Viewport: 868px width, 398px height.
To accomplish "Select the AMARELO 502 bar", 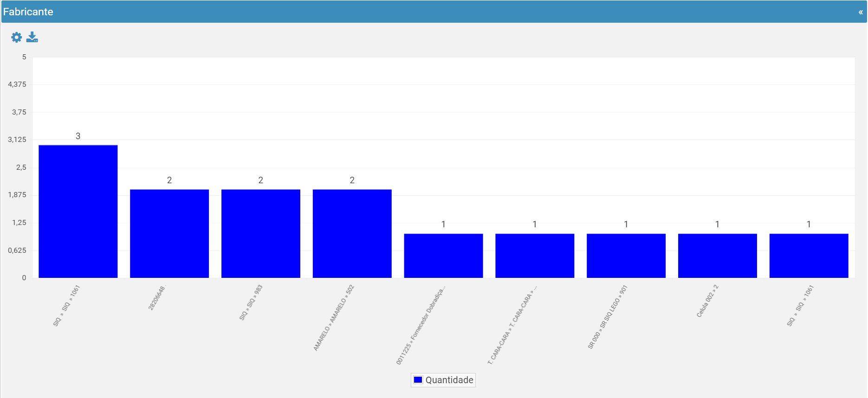I will coord(352,234).
